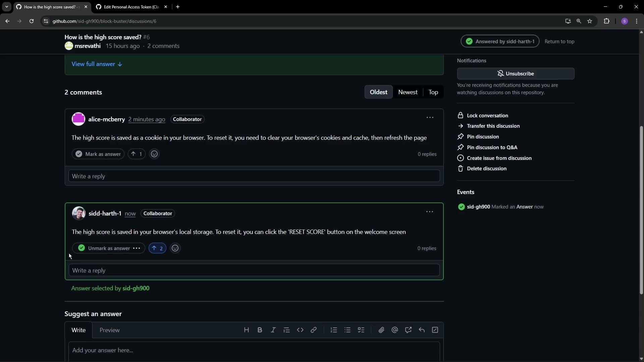The height and width of the screenshot is (362, 644).
Task: Mark alice-mcberry's comment as answer
Action: pos(98,154)
